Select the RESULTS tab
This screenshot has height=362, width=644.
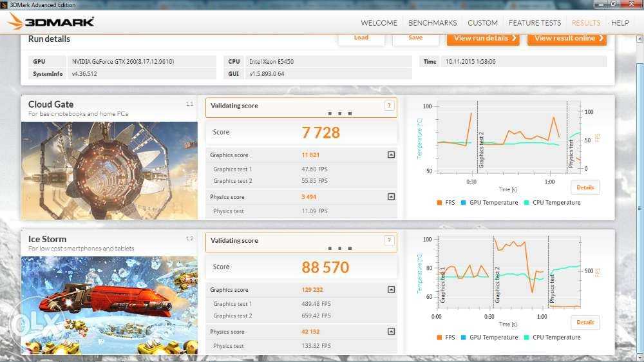(x=585, y=23)
